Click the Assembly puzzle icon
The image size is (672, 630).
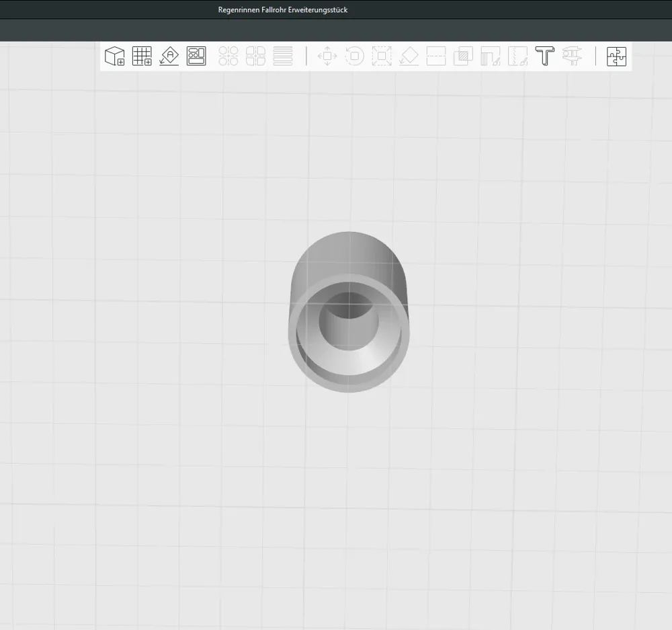616,56
